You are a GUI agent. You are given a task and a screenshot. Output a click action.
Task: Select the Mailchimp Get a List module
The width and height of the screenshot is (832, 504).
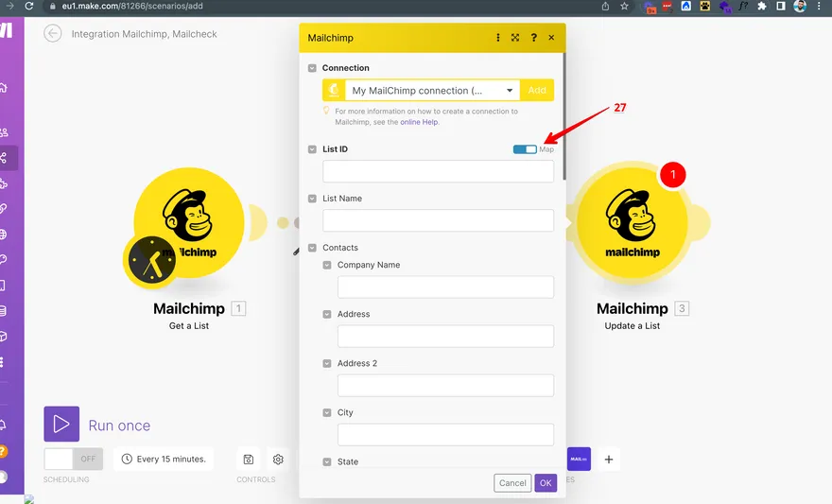click(x=189, y=223)
